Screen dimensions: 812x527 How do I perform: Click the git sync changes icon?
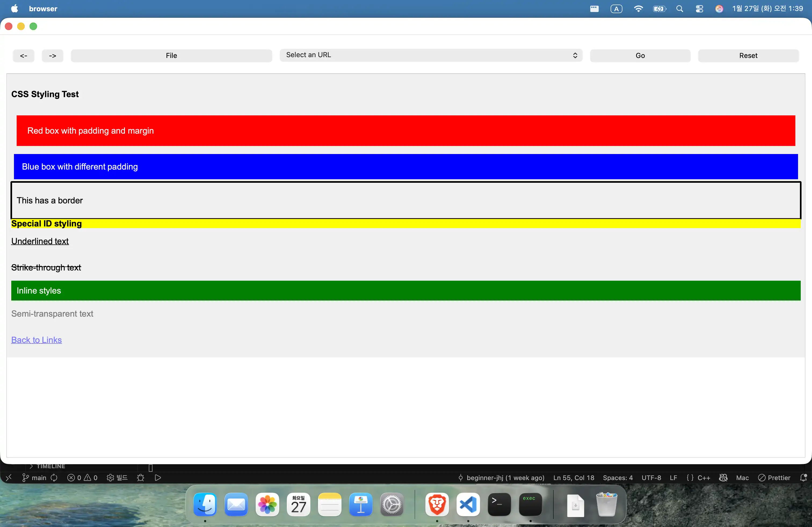click(x=54, y=478)
